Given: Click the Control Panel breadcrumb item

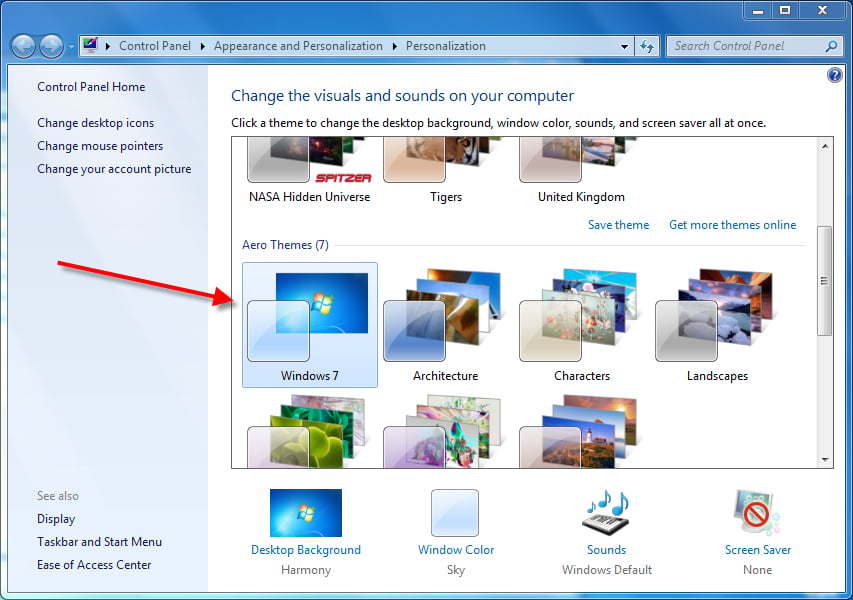Looking at the screenshot, I should click(155, 46).
